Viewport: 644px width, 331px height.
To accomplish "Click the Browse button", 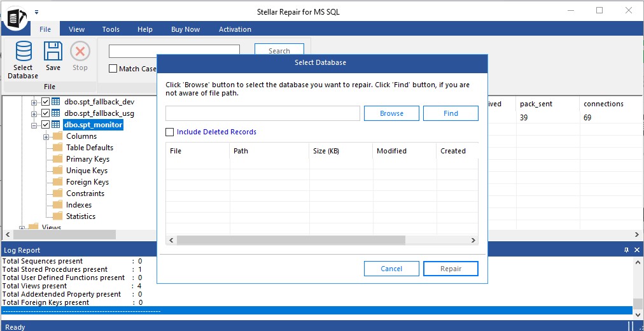I will (x=391, y=113).
